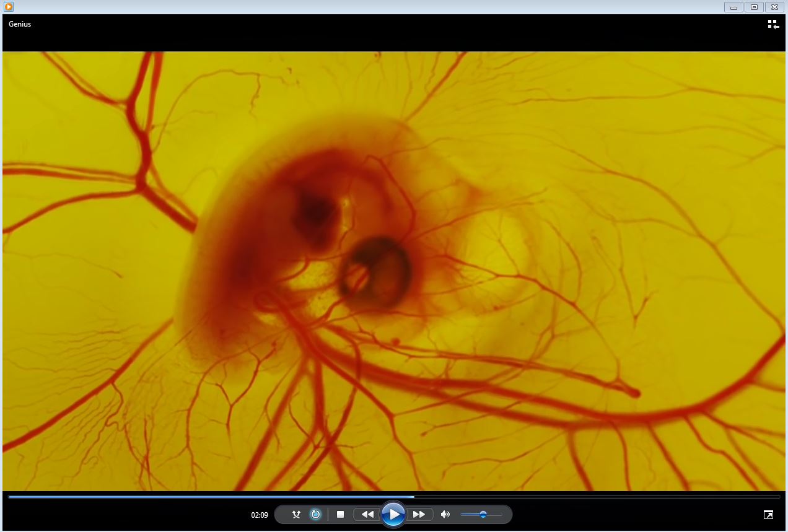Click the video frame area

pyautogui.click(x=394, y=271)
